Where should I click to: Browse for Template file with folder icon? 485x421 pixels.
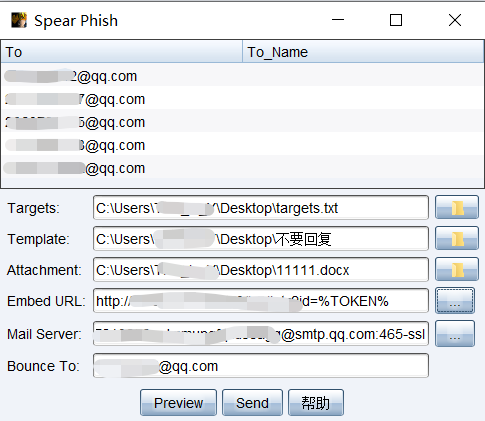point(457,238)
